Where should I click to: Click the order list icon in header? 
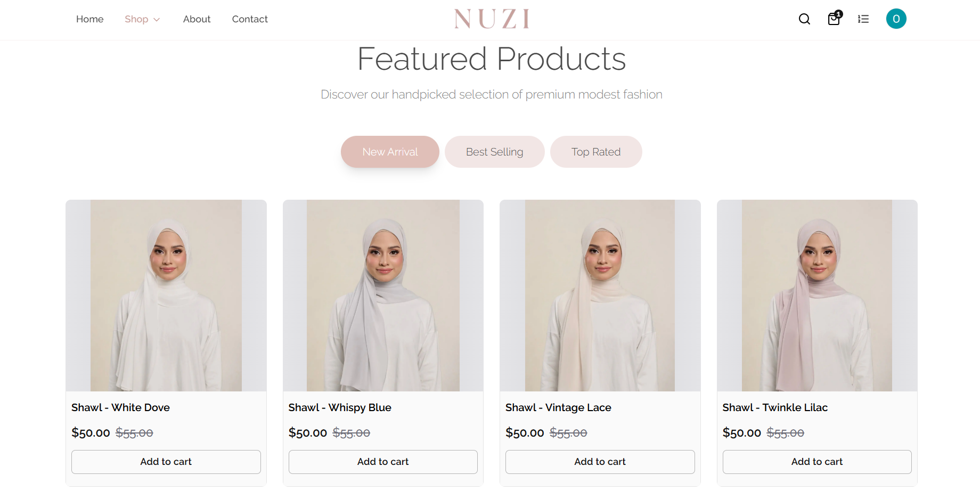pyautogui.click(x=863, y=19)
